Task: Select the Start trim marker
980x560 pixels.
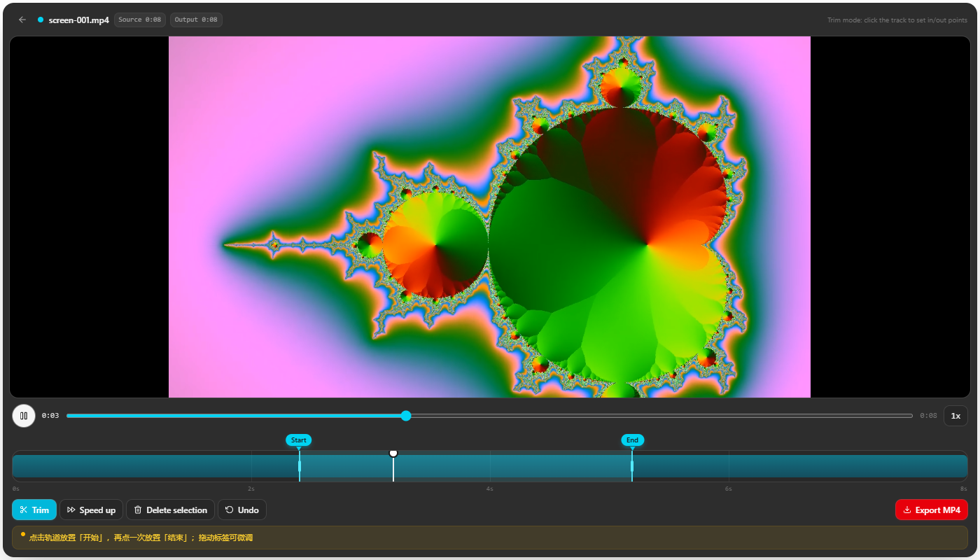Action: pyautogui.click(x=299, y=440)
